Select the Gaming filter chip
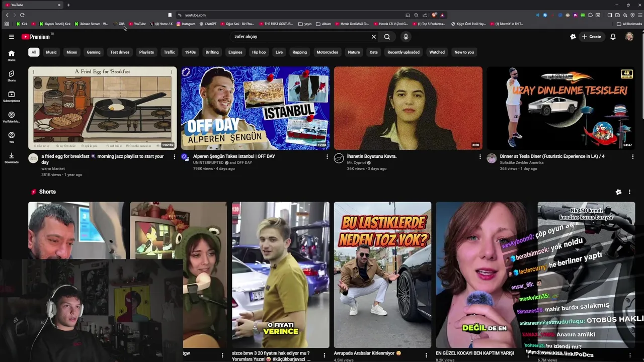Viewport: 644px width, 362px height. 94,52
